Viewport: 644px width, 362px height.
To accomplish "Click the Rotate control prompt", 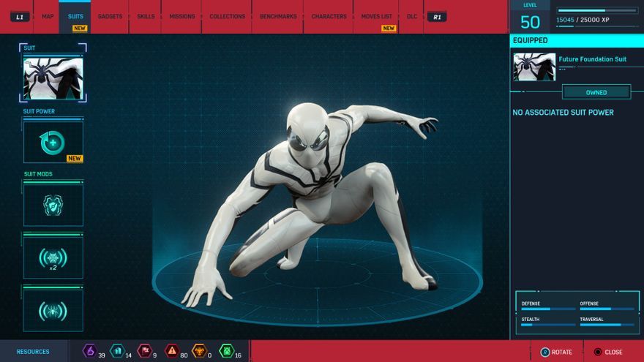I will (556, 352).
